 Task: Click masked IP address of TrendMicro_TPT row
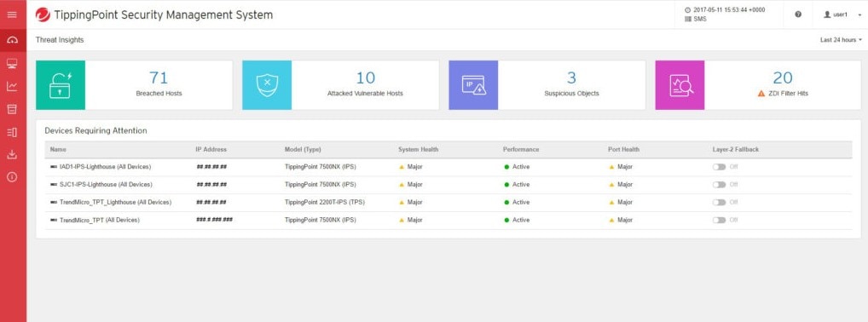click(x=214, y=220)
